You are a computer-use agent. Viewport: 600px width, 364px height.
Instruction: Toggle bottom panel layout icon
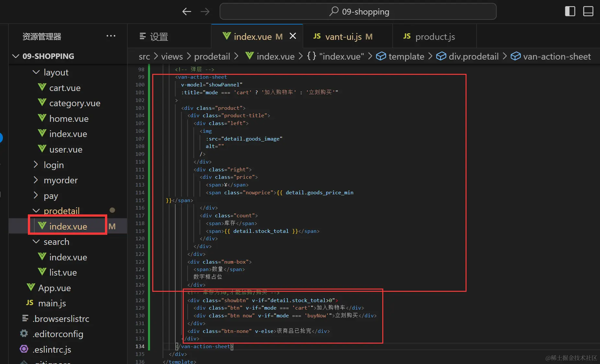[588, 11]
